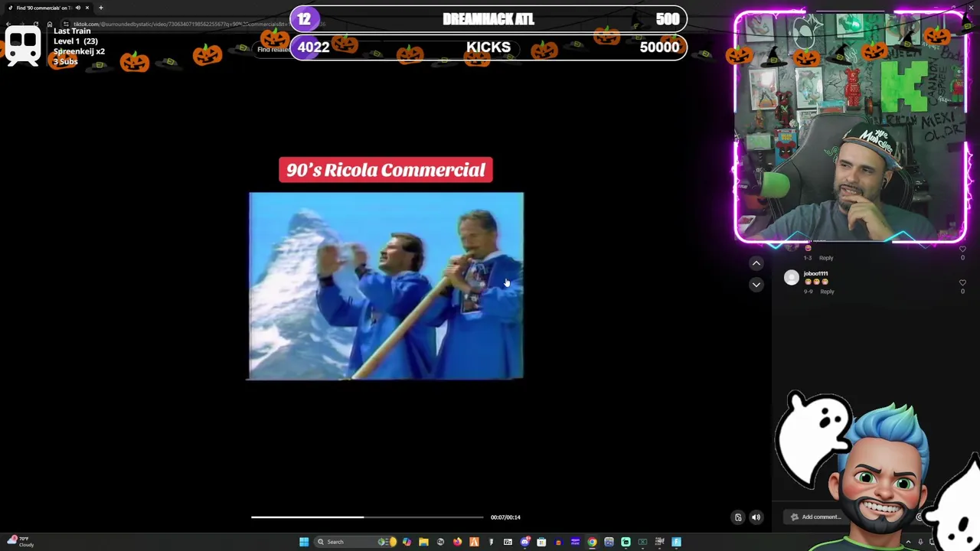Open the joboo1111 username link

coord(815,273)
